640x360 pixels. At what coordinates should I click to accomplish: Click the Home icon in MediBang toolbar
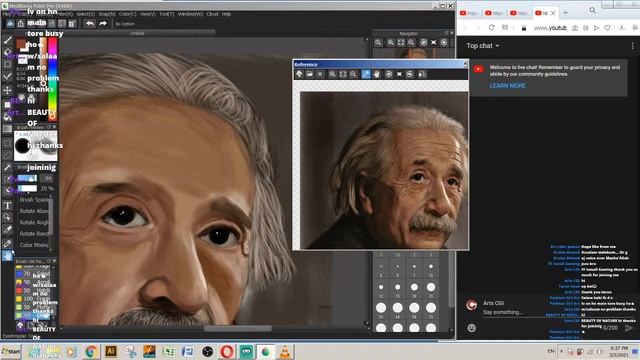click(x=10, y=24)
